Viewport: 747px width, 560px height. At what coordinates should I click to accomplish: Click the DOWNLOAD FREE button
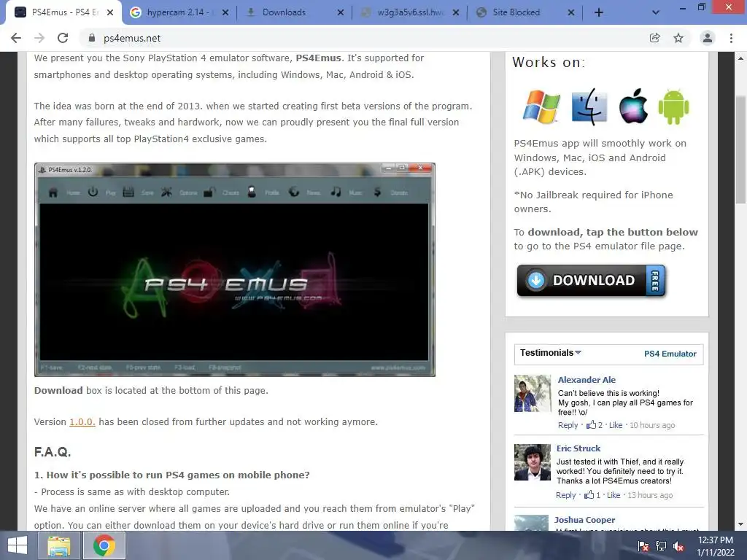(x=591, y=281)
